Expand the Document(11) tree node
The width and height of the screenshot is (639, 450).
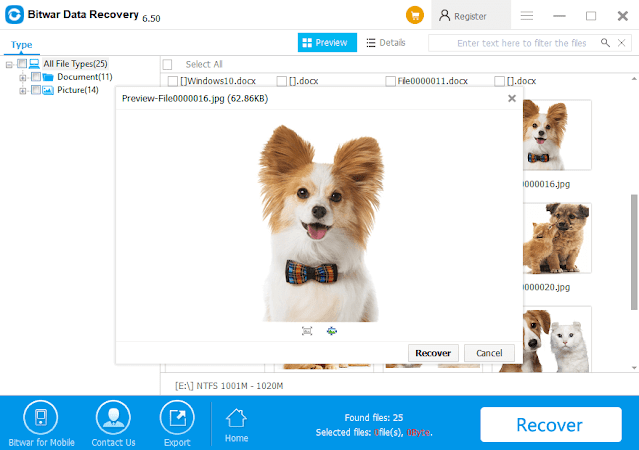tap(23, 77)
